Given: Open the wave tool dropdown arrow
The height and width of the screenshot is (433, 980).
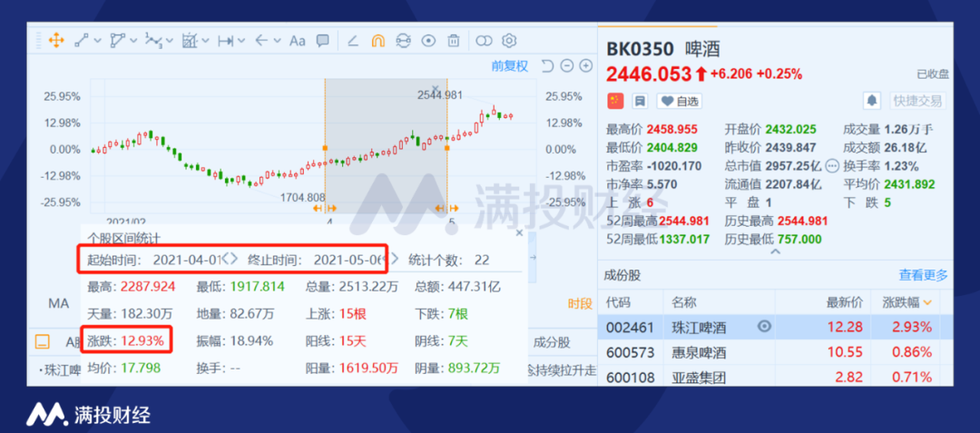Looking at the screenshot, I should click(169, 41).
